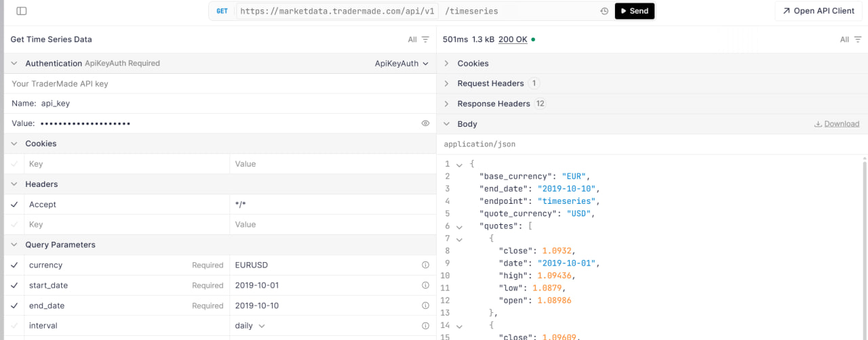Reveal API key value with eye icon
This screenshot has height=340, width=868.
[425, 123]
